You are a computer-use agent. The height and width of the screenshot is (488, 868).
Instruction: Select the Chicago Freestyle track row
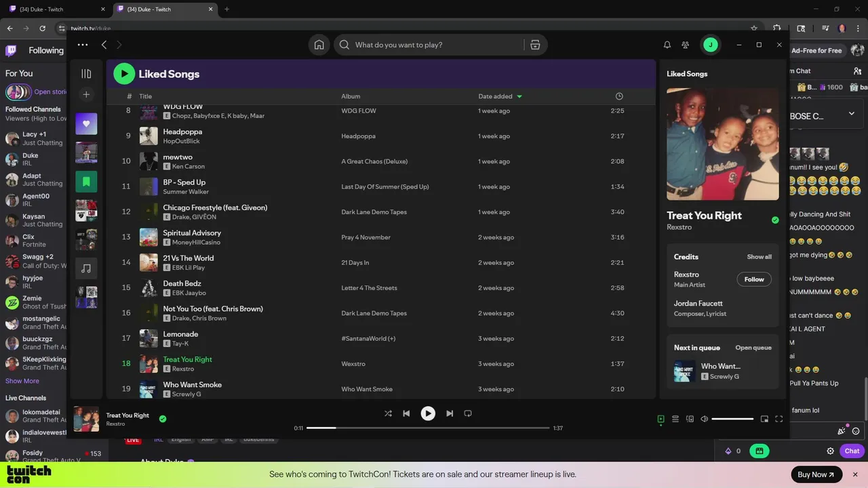coord(380,212)
